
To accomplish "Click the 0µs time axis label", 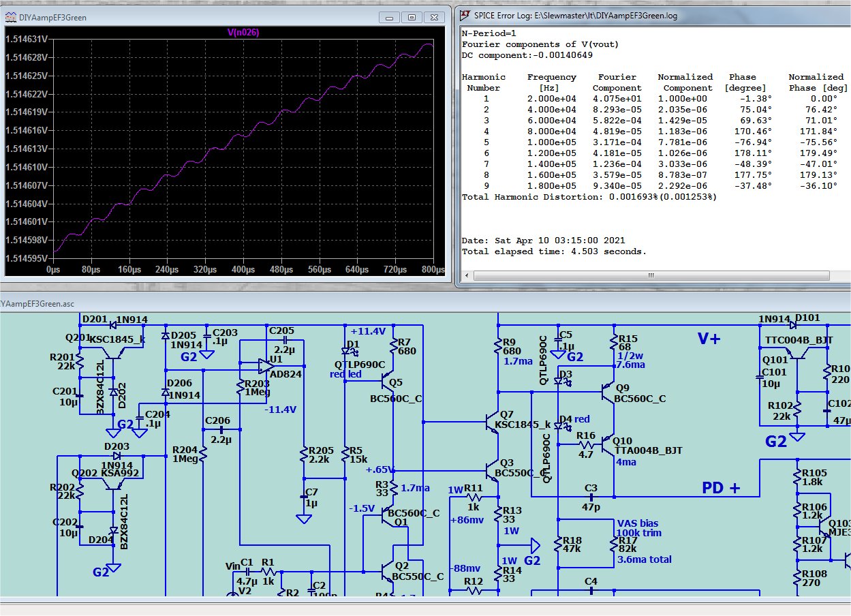I will [53, 270].
